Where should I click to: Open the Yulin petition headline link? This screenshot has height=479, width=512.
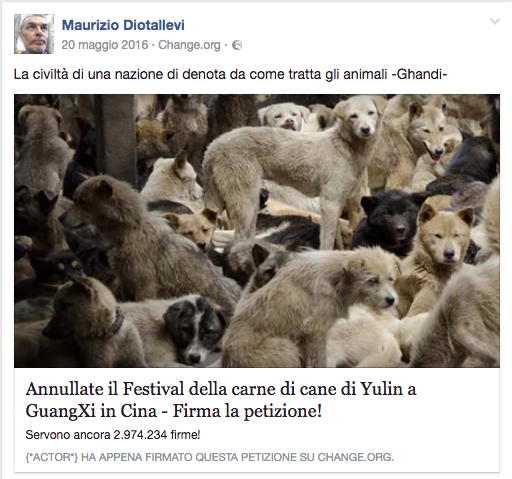(221, 400)
